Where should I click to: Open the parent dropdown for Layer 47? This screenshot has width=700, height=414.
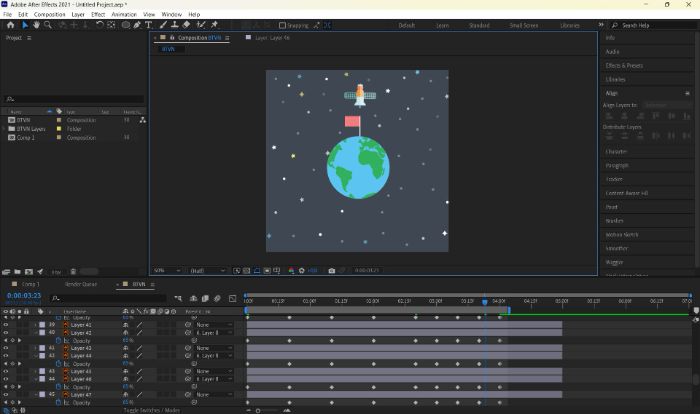click(214, 395)
